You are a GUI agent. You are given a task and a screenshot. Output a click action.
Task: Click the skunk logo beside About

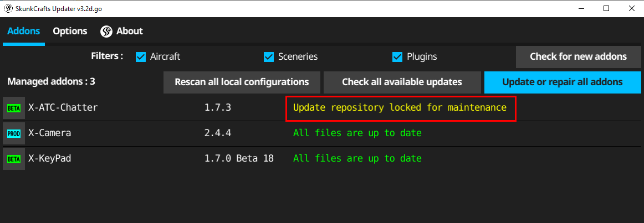106,32
